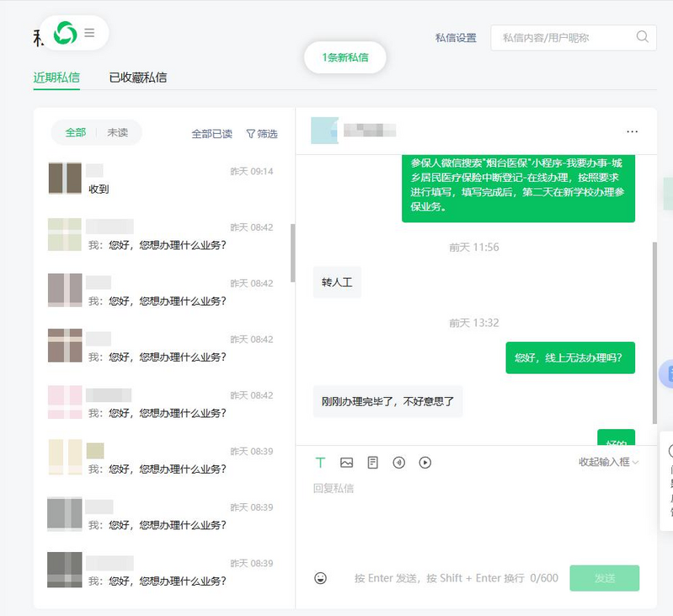The width and height of the screenshot is (673, 616).
Task: Show 全部 messages filter
Action: 76,132
